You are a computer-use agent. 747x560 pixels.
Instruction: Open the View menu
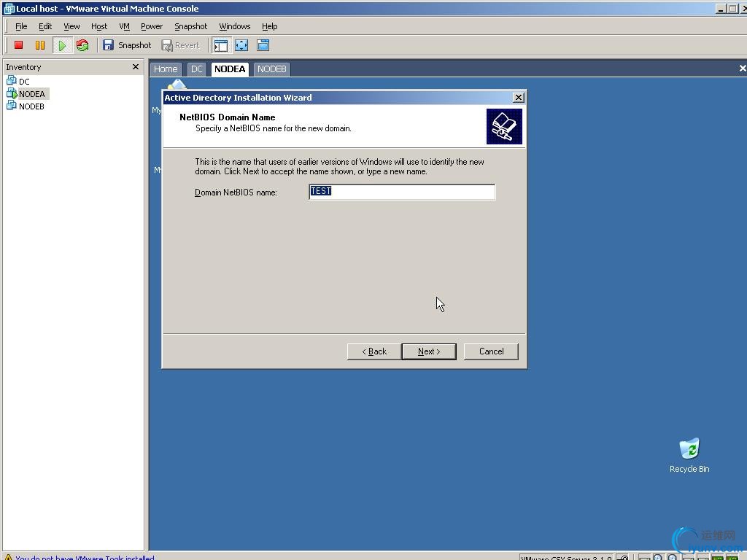pos(71,26)
